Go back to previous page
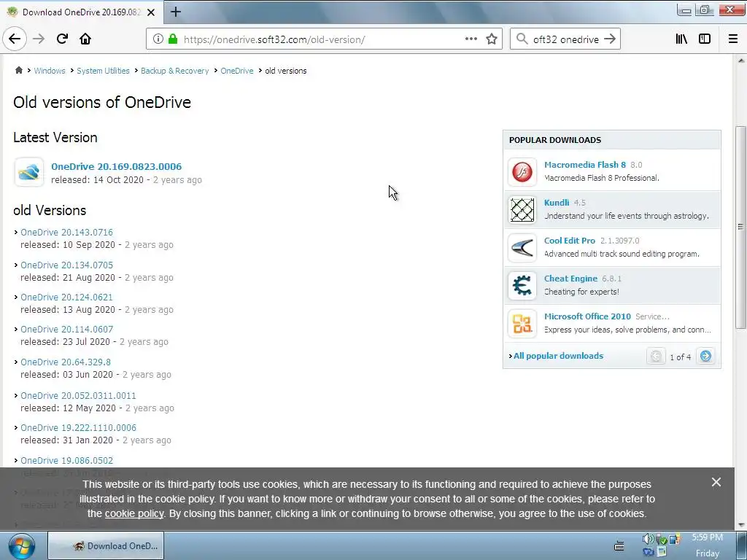Screen dimensions: 747x560 pyautogui.click(x=15, y=39)
